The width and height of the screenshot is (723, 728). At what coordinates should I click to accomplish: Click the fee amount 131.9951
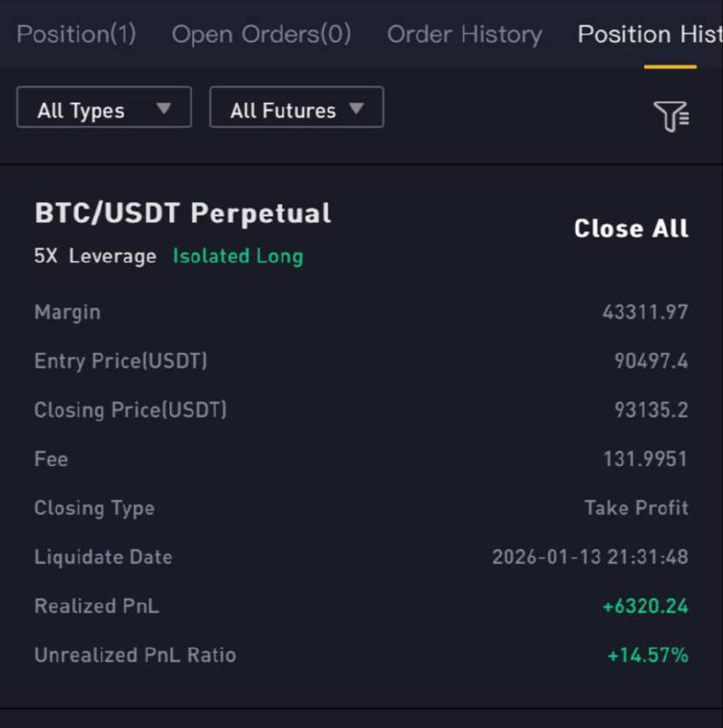pos(645,460)
